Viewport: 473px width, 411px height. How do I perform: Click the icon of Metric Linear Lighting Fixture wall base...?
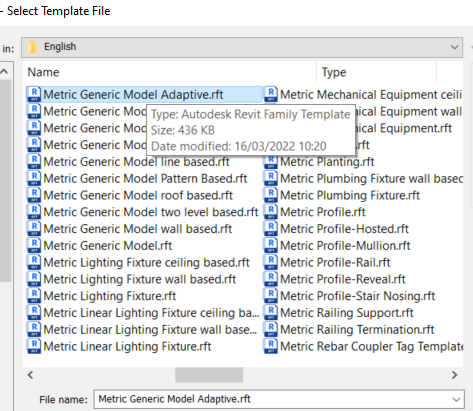tap(34, 329)
